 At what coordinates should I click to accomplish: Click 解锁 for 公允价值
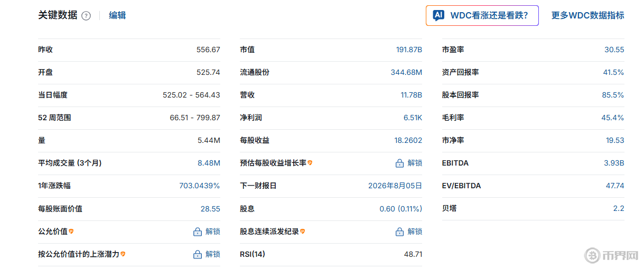[213, 231]
